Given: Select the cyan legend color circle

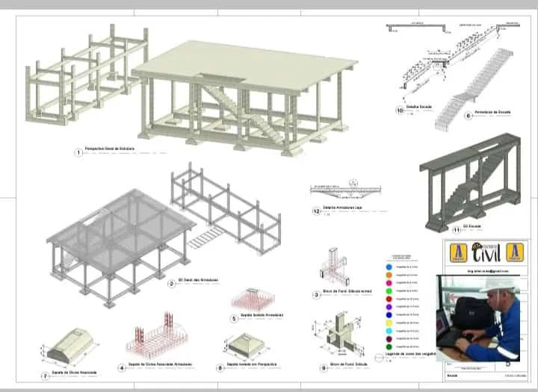Looking at the screenshot, I should pyautogui.click(x=389, y=331).
